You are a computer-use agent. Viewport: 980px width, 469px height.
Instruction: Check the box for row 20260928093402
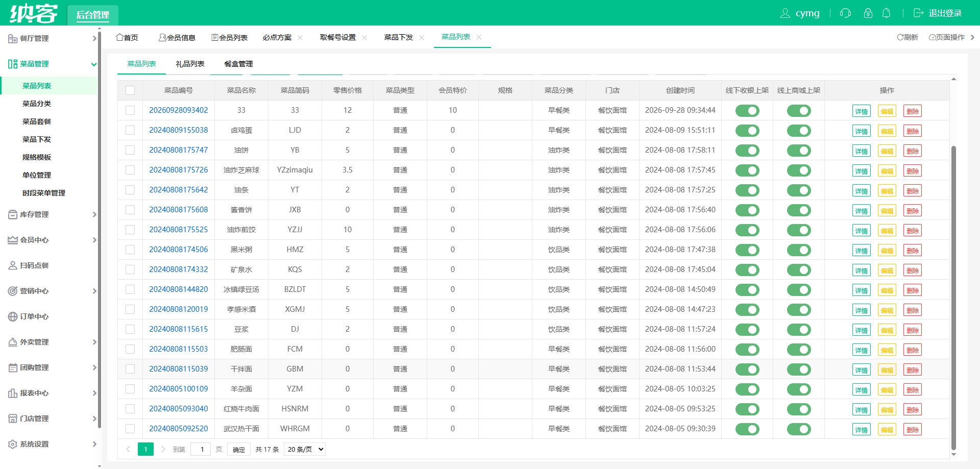130,110
